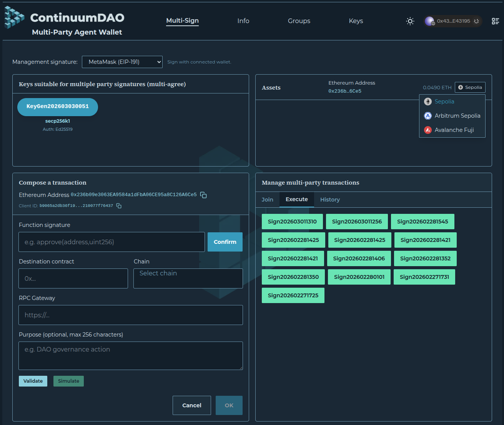The width and height of the screenshot is (504, 425).
Task: Click the Validate button
Action: point(33,381)
